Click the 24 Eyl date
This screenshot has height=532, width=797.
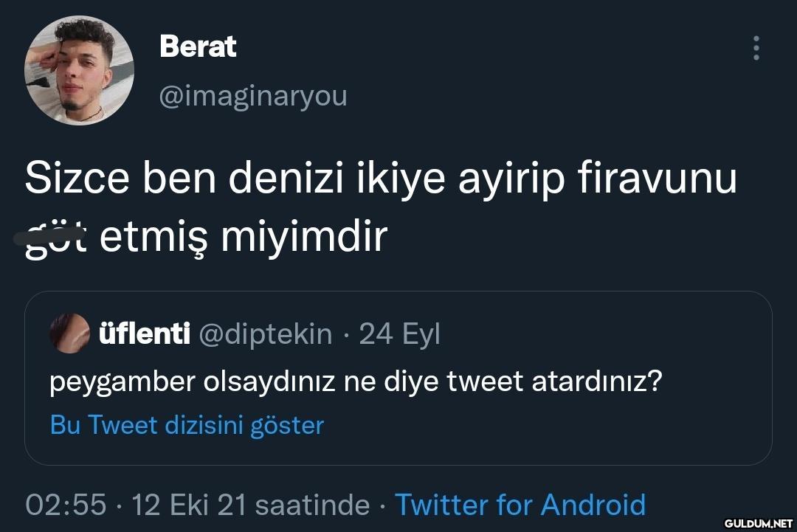(x=399, y=334)
